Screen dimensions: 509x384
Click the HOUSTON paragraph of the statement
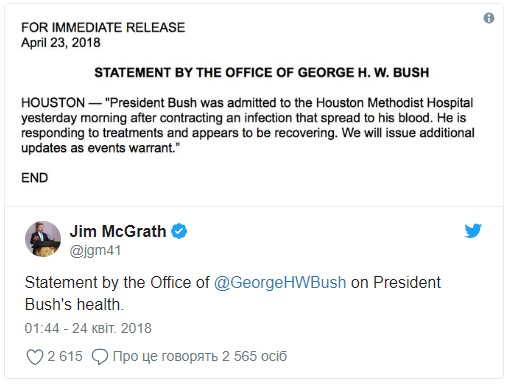click(248, 125)
